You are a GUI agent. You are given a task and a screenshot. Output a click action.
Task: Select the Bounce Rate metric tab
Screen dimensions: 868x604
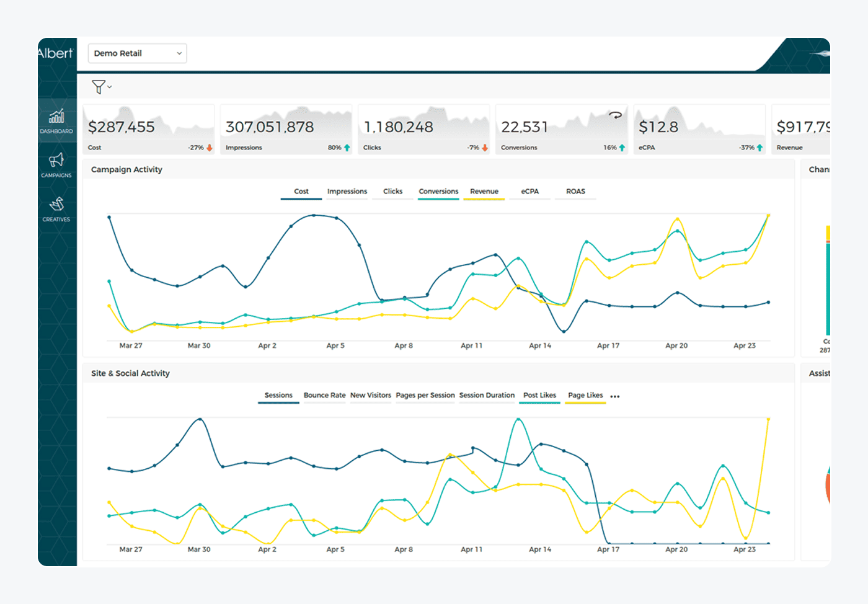pyautogui.click(x=324, y=396)
